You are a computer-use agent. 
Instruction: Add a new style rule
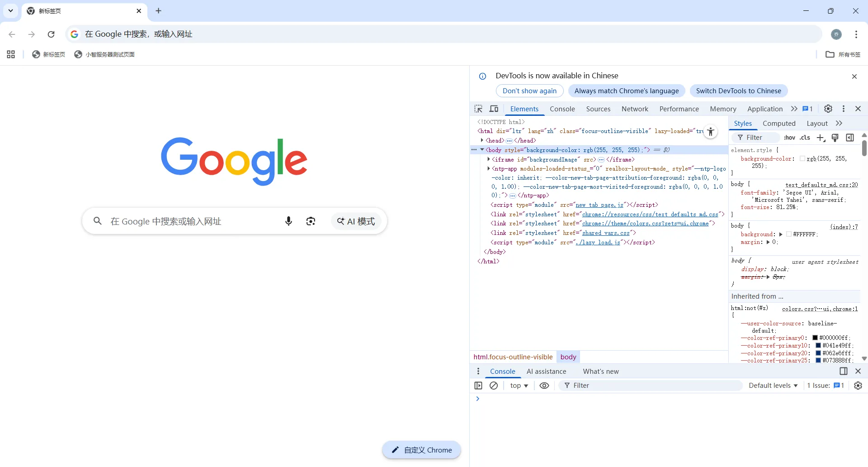coord(821,138)
